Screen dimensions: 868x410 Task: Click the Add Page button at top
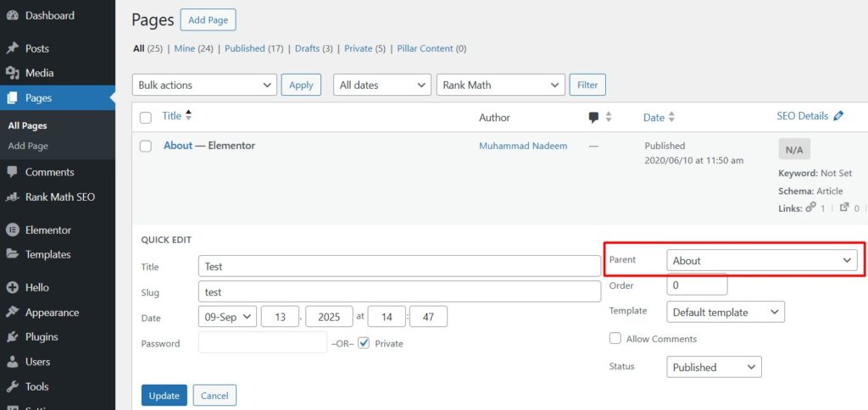209,20
